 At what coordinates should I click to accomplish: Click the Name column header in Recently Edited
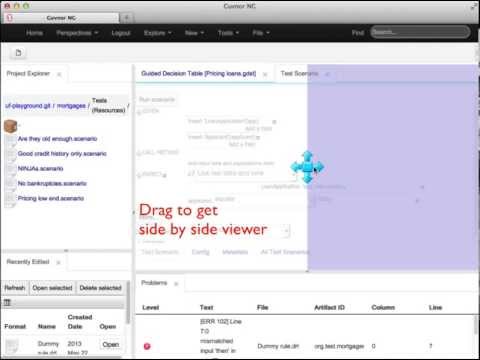pos(47,326)
